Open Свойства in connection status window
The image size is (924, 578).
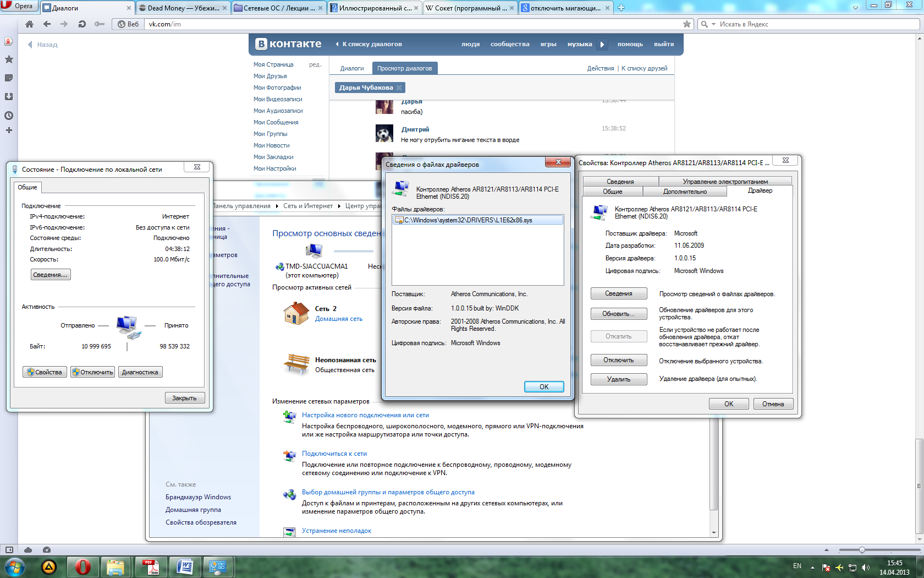tap(45, 372)
